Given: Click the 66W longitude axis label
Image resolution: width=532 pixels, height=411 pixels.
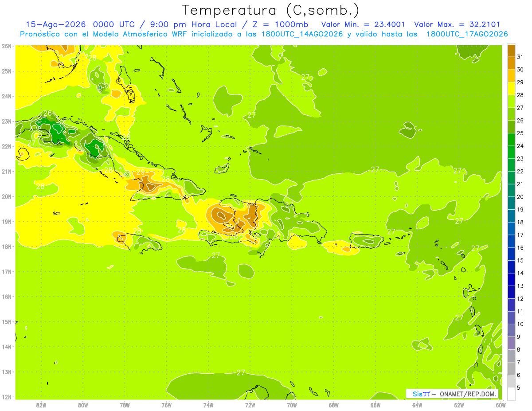Looking at the screenshot, I should 376,405.
